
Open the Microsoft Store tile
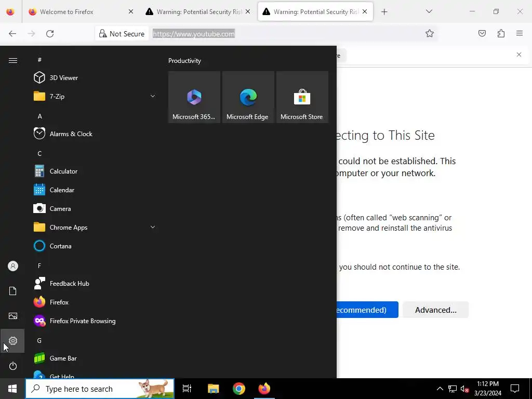click(302, 97)
